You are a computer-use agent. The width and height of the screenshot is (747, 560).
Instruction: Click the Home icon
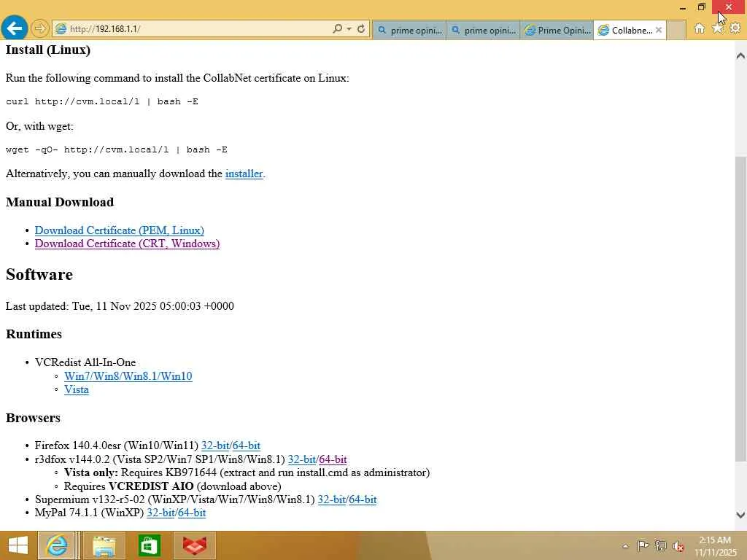coord(700,28)
